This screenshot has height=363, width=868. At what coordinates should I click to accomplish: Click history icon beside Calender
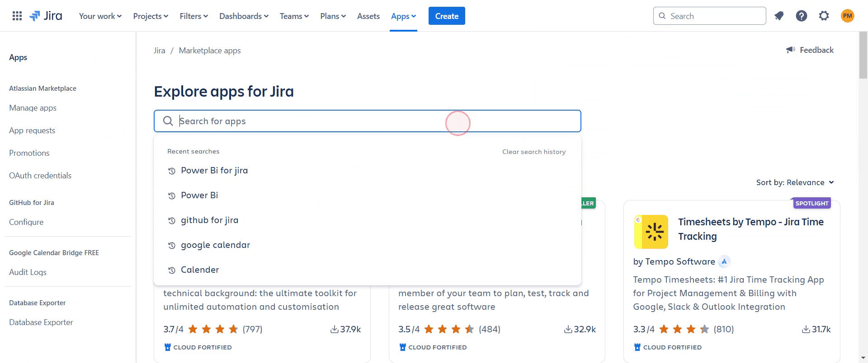172,270
